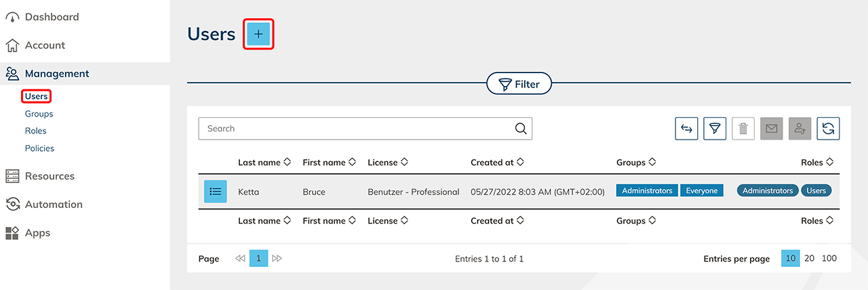Click the funnel filter icon in toolbar
The height and width of the screenshot is (290, 868).
tap(715, 129)
